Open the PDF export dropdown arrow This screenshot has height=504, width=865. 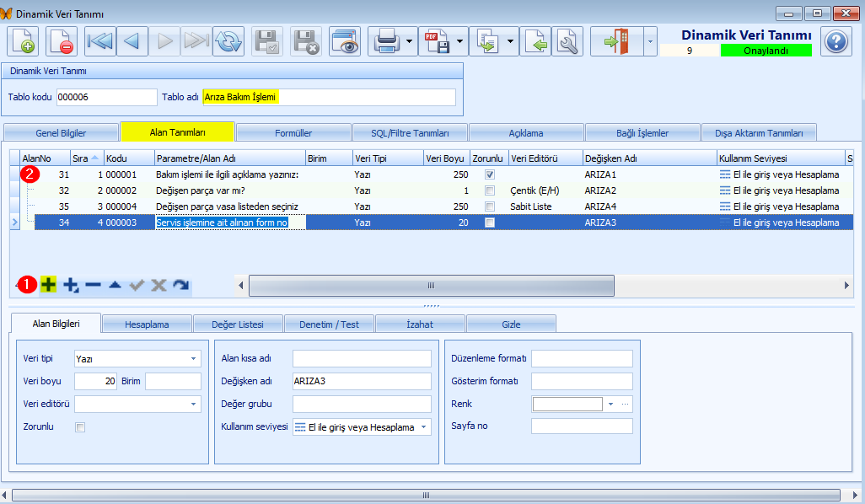[459, 41]
